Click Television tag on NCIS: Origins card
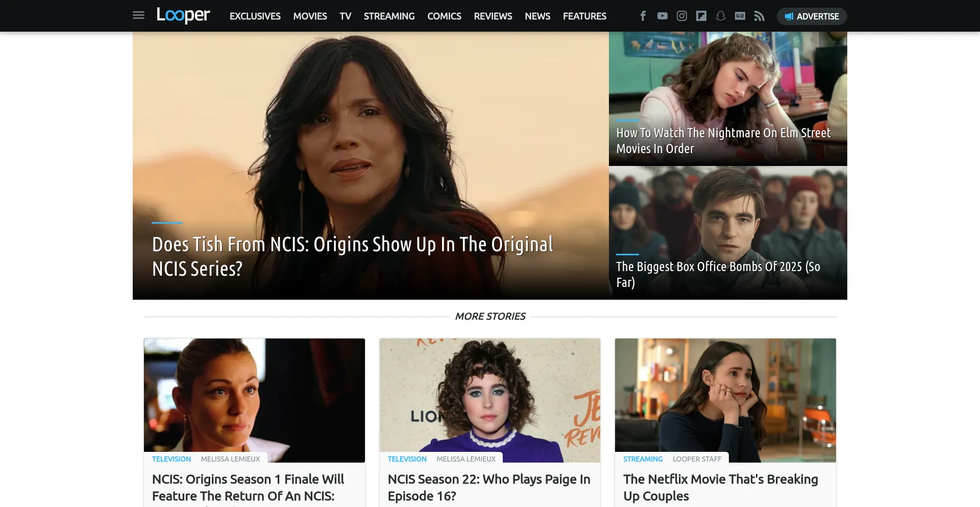980x507 pixels. (x=171, y=459)
